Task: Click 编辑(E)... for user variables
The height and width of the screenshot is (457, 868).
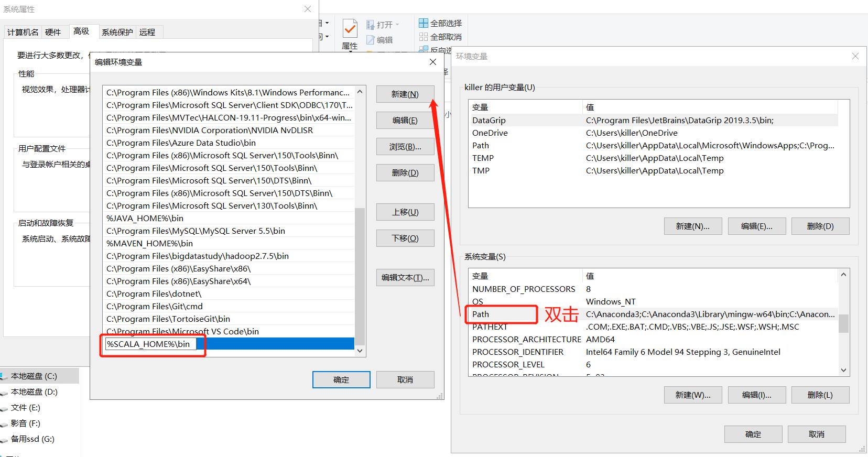Action: pos(756,226)
